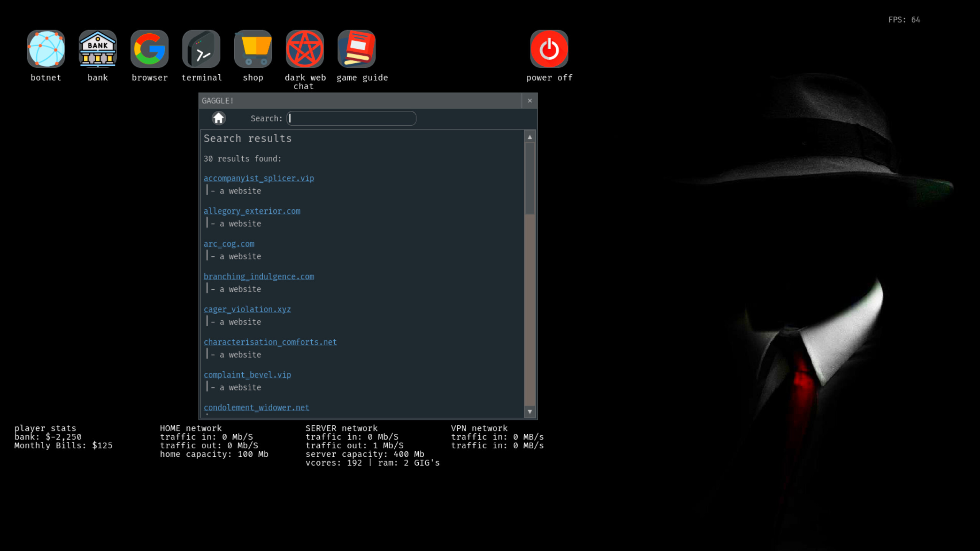Open complaint_bevel.vip from results

pos(247,375)
